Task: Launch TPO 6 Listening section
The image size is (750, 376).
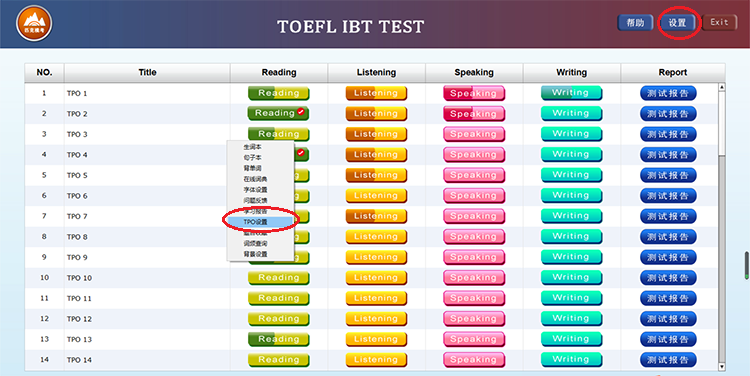Action: 376,196
